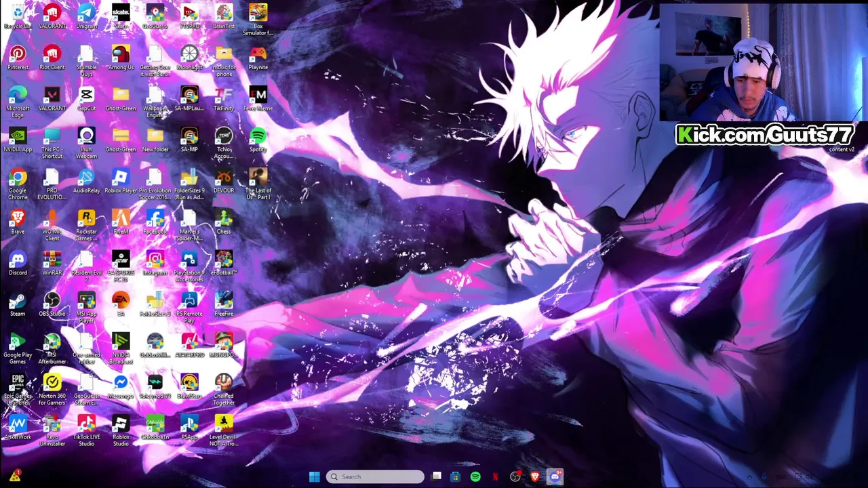Open the Among Us desktop shortcut

pyautogui.click(x=121, y=58)
